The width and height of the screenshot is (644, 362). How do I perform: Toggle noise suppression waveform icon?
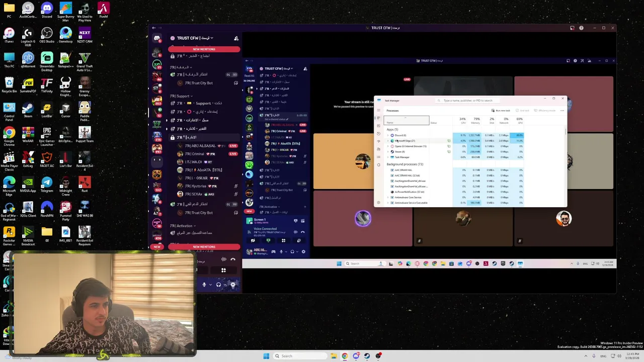224,259
